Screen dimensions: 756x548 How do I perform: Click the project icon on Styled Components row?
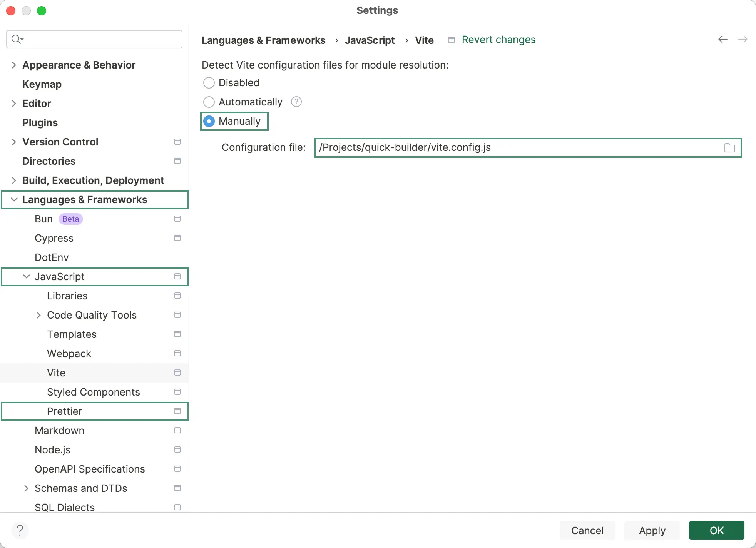coord(177,392)
